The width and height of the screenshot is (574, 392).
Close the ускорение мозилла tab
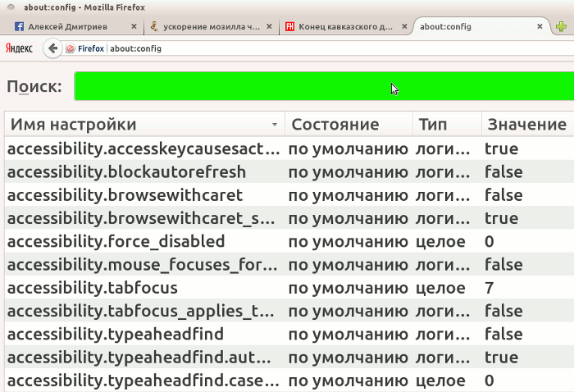pos(269,26)
